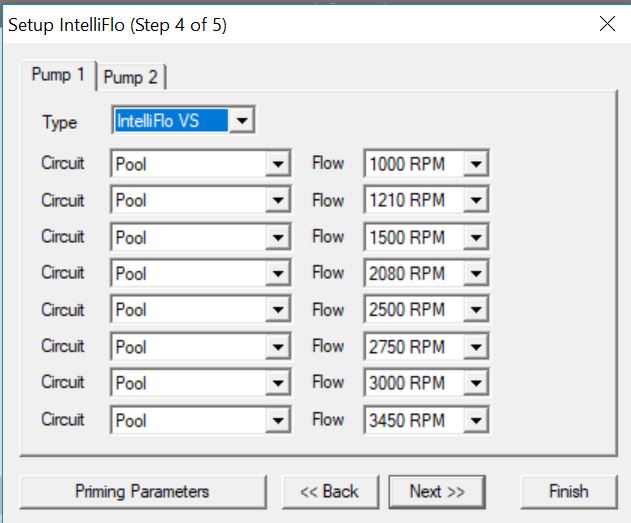The height and width of the screenshot is (523, 631).
Task: Click the Finish button
Action: [569, 492]
